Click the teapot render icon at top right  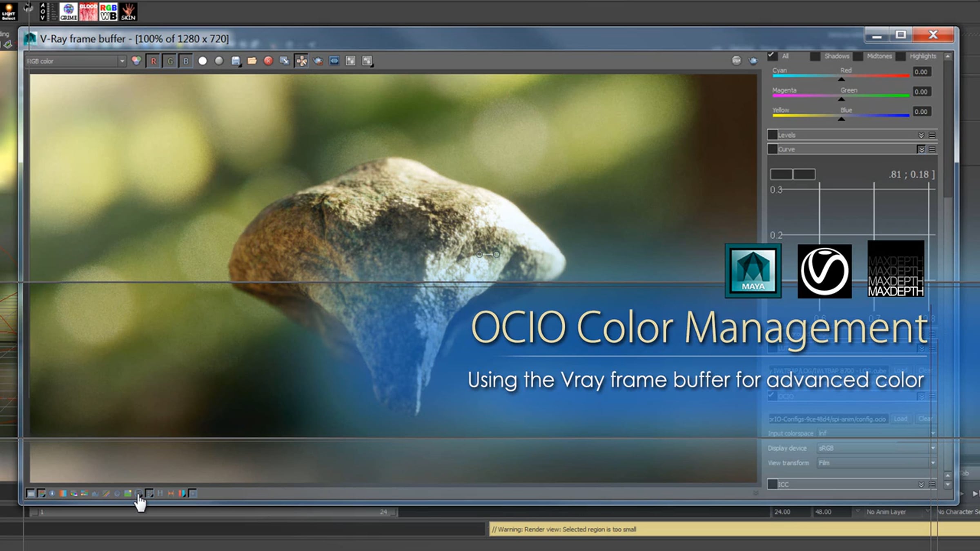[x=753, y=61]
